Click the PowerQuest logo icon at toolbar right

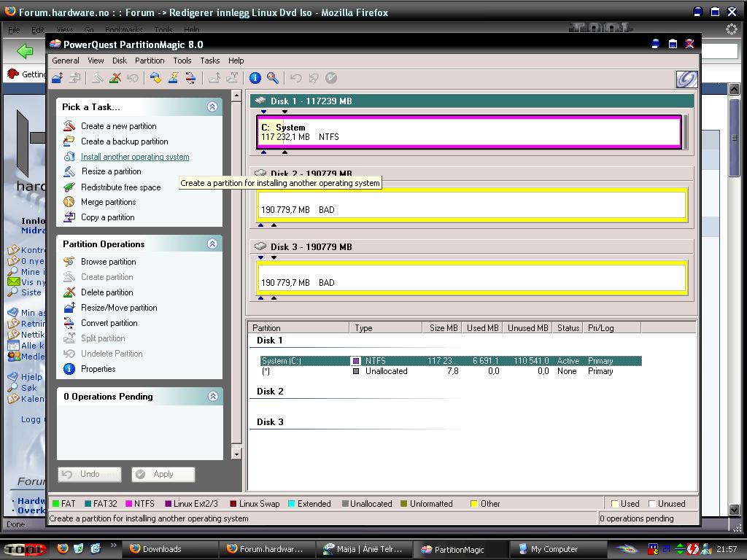pyautogui.click(x=686, y=79)
